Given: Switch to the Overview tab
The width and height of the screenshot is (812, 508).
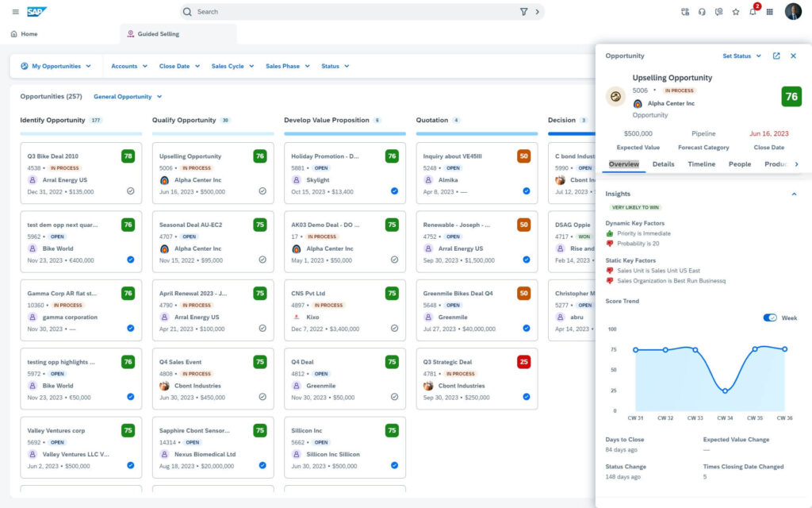Looking at the screenshot, I should 623,164.
